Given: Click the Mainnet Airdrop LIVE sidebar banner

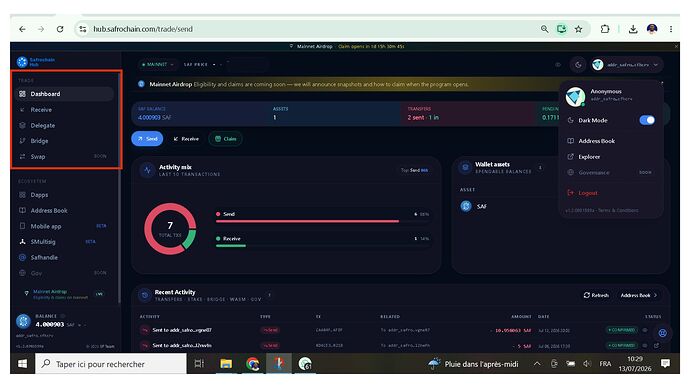Looking at the screenshot, I should tap(64, 294).
